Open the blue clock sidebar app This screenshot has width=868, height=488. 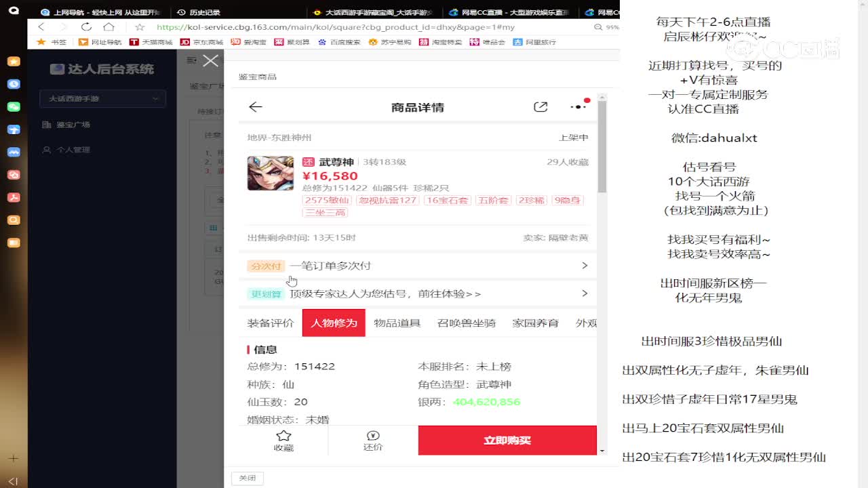point(14,84)
